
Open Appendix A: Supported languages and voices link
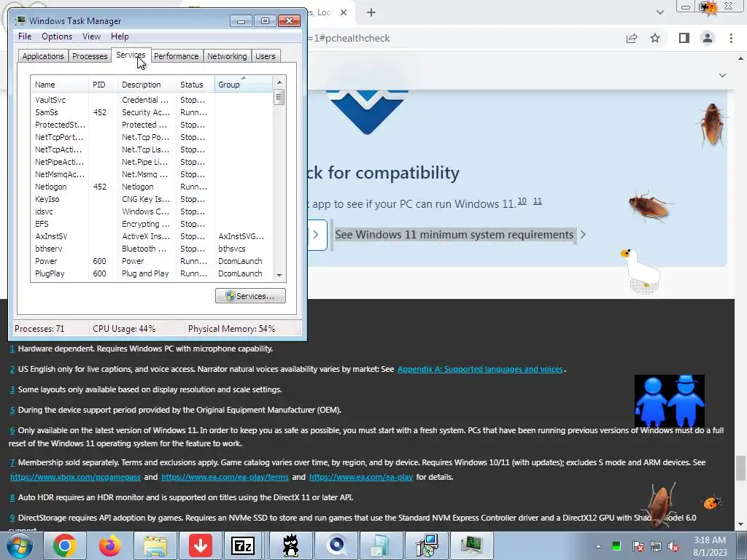(480, 369)
